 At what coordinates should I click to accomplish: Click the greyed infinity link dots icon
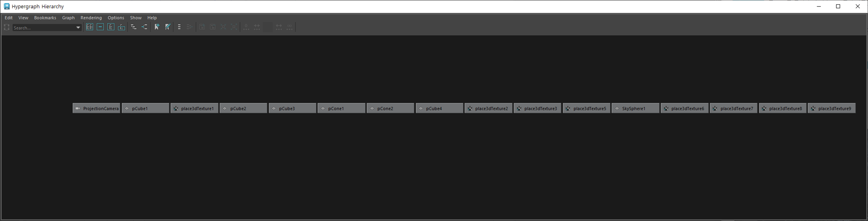(x=289, y=27)
